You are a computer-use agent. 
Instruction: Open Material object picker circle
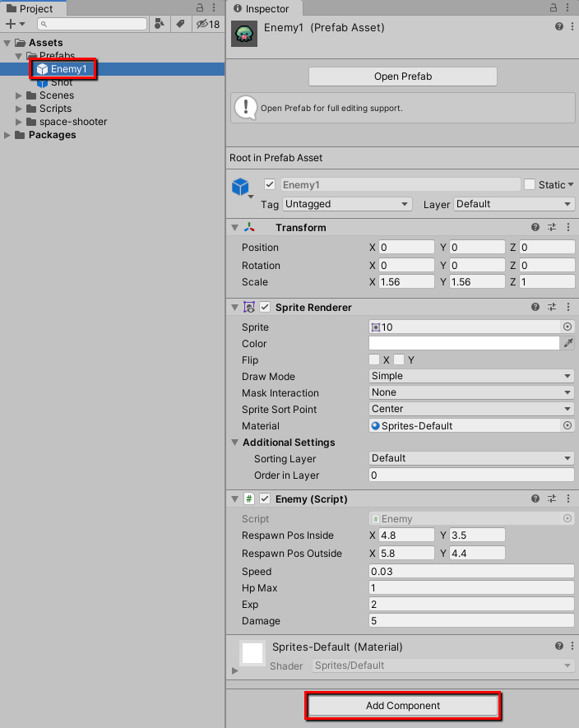567,425
